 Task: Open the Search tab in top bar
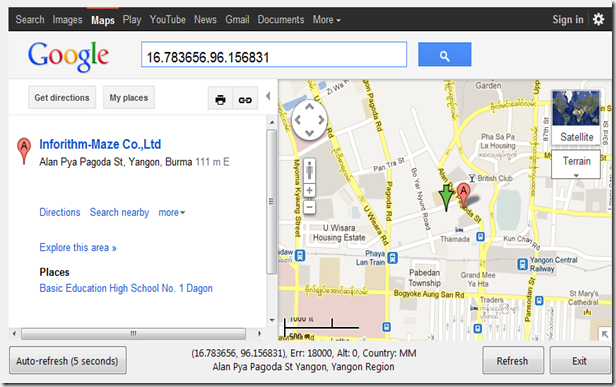tap(30, 20)
